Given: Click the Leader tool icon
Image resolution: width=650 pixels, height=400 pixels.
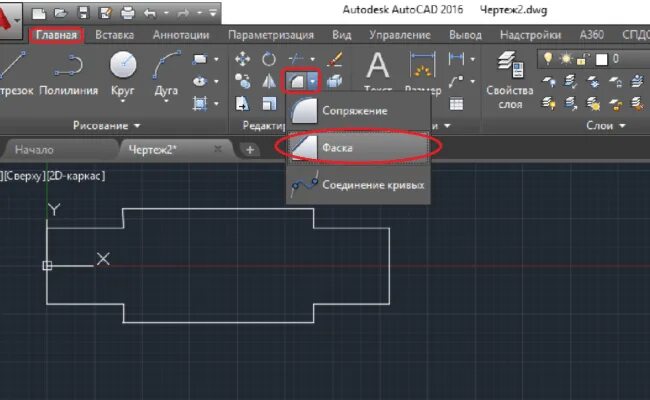Looking at the screenshot, I should [456, 81].
